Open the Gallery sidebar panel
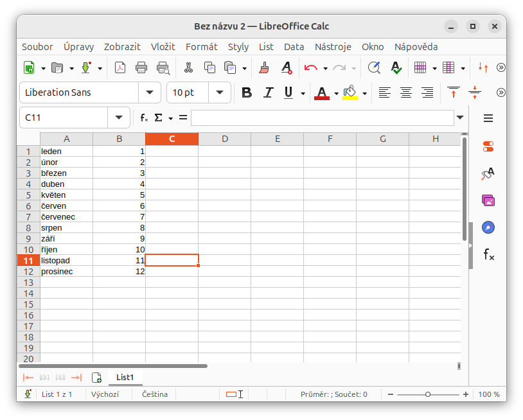Screen dimensions: 523x420 [x=488, y=200]
